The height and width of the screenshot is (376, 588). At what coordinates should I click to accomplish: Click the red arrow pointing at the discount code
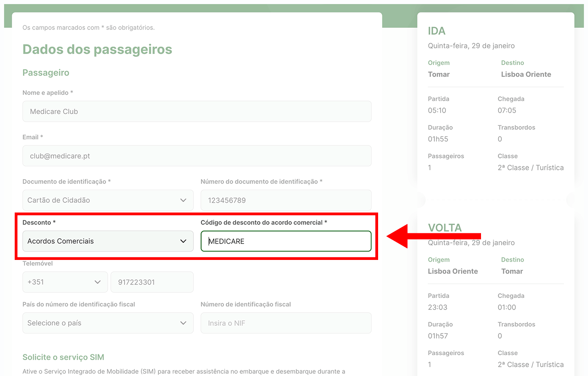pos(433,236)
